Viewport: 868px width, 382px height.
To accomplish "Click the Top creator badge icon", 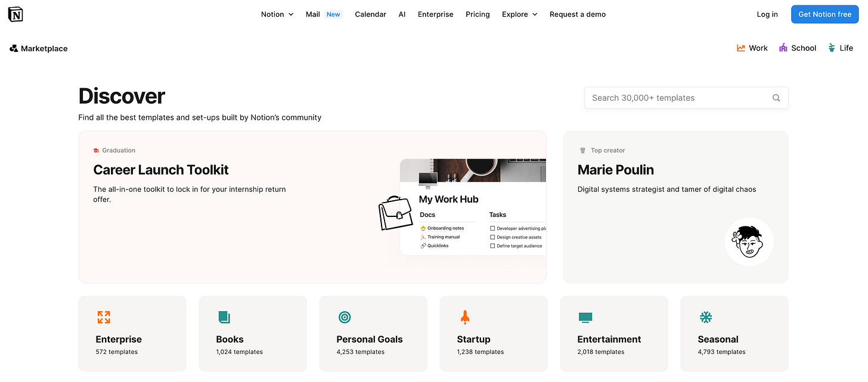I will tap(583, 150).
